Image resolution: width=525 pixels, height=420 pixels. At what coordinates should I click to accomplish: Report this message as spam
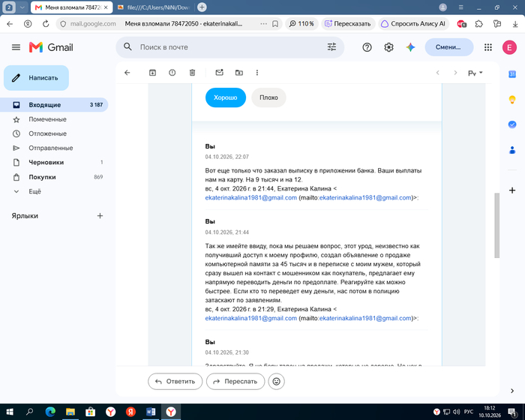point(172,73)
